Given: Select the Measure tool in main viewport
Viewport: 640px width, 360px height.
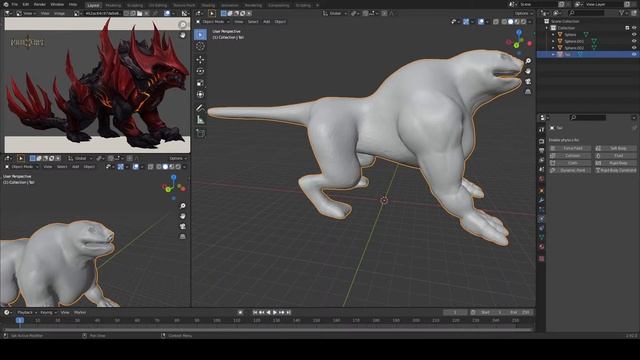Looking at the screenshot, I should [x=200, y=120].
